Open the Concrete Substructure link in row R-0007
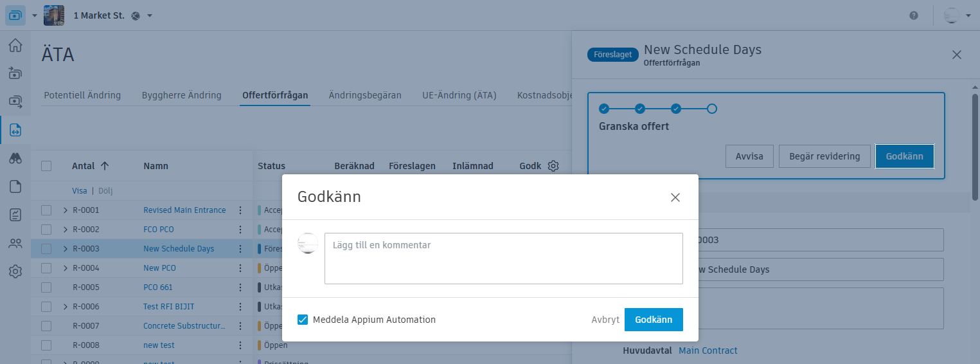The width and height of the screenshot is (980, 364). [x=184, y=326]
